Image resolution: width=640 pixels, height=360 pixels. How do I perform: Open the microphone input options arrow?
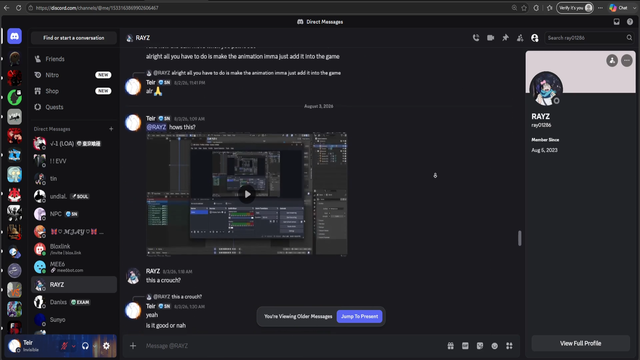click(x=73, y=346)
